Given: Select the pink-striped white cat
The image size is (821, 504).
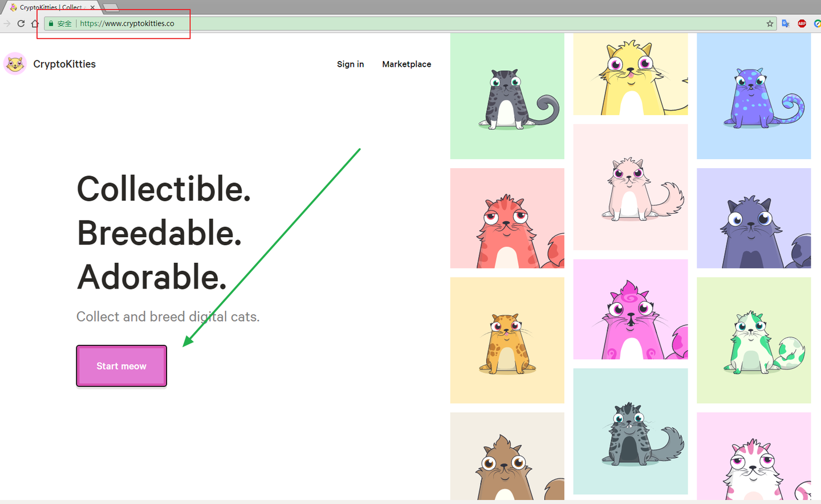Looking at the screenshot, I should coord(754,456).
